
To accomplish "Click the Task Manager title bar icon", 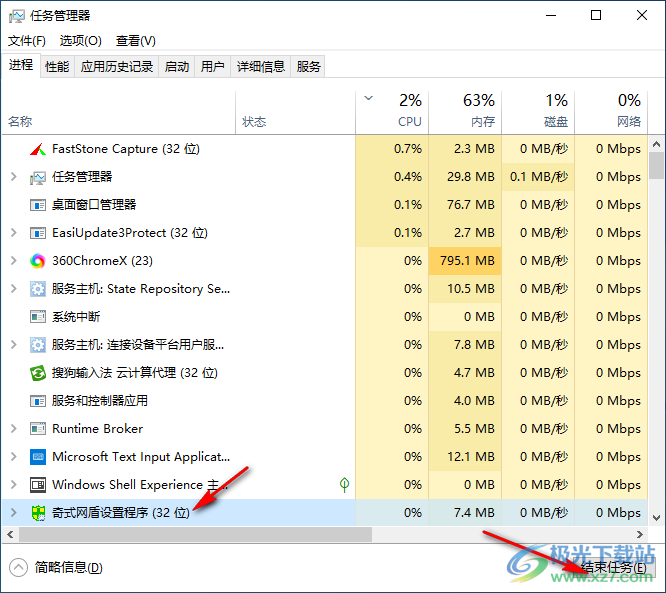I will [17, 16].
